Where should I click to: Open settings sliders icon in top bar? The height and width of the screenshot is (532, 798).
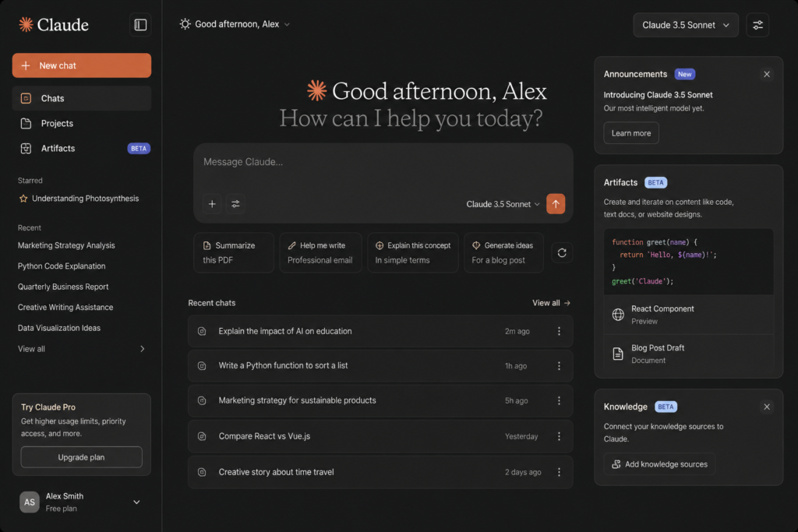757,25
